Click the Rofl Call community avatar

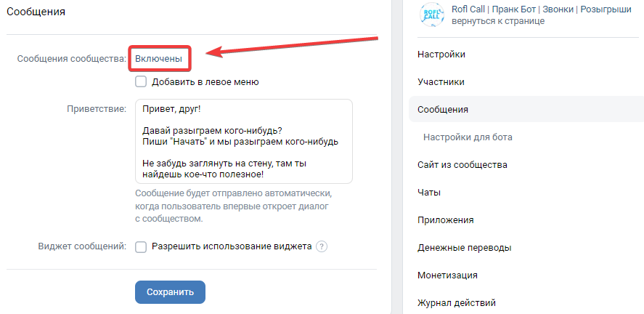(431, 14)
